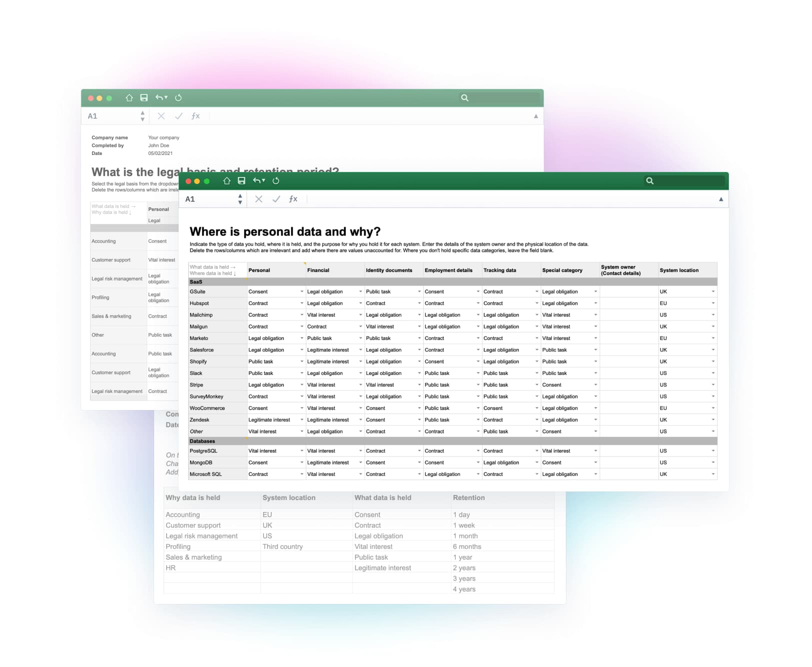This screenshot has width=812, height=667.
Task: Click the redo icon in front window
Action: coord(276,181)
